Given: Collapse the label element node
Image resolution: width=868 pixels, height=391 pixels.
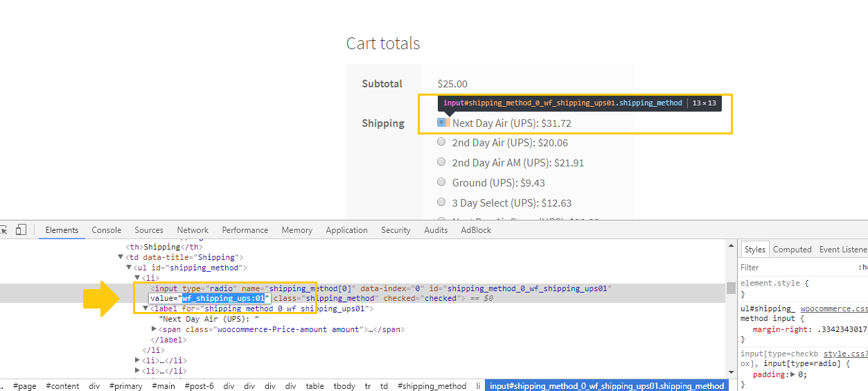Looking at the screenshot, I should click(145, 309).
